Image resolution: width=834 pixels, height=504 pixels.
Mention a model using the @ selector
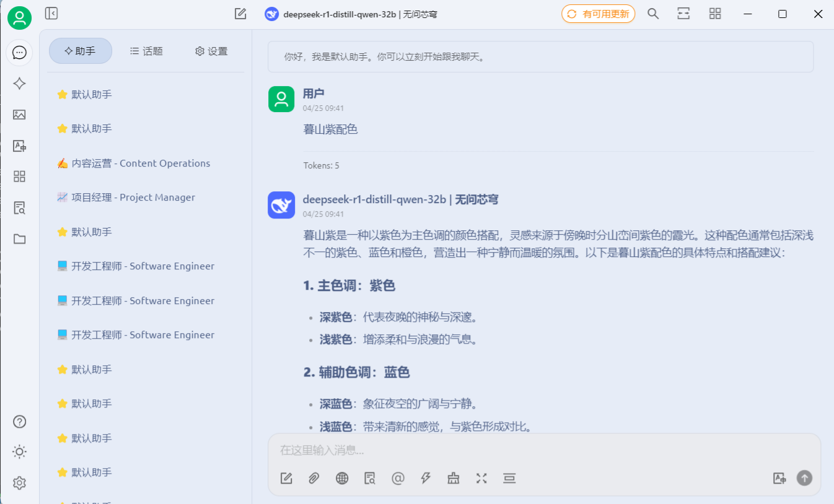point(397,478)
